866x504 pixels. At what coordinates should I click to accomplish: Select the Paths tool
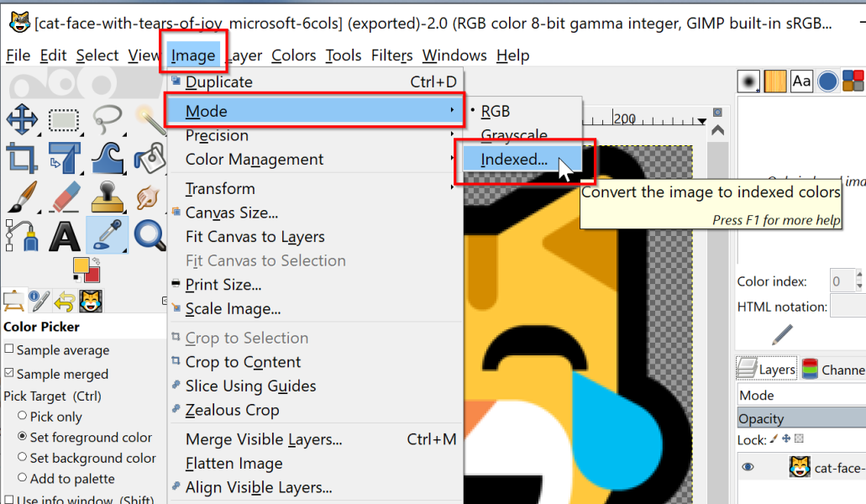(22, 236)
